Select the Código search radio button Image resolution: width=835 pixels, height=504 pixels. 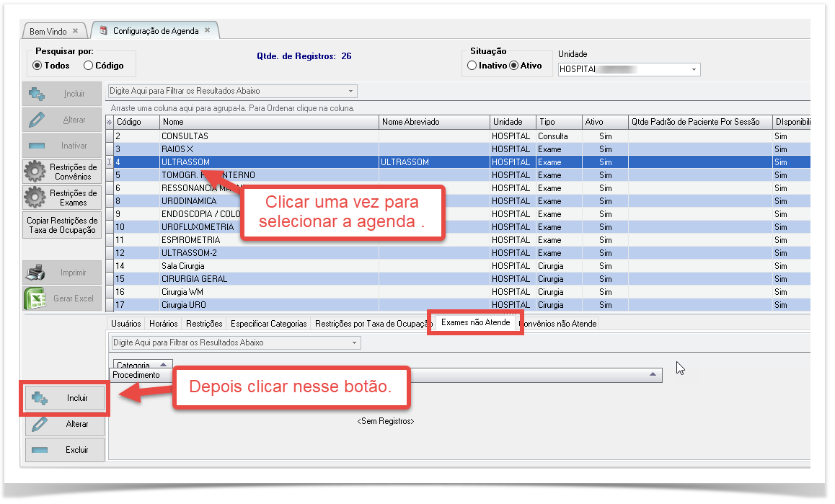pyautogui.click(x=88, y=66)
